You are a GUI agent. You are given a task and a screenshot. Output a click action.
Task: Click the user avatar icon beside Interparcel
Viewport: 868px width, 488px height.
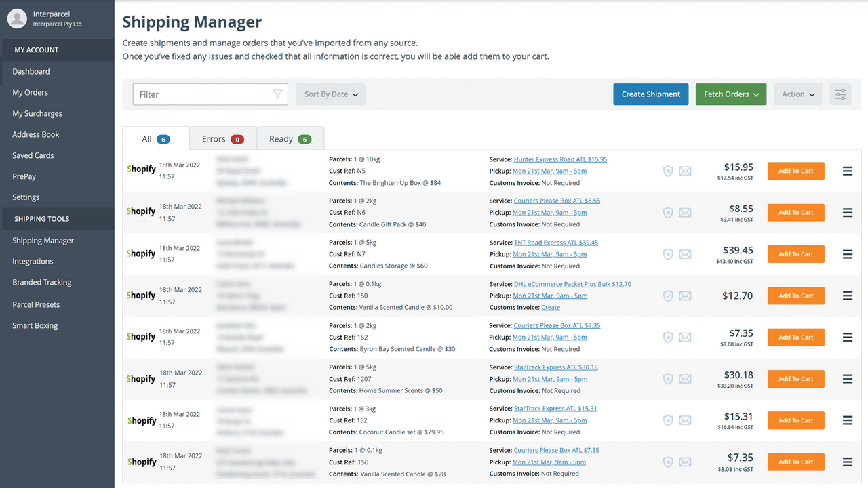coord(17,18)
